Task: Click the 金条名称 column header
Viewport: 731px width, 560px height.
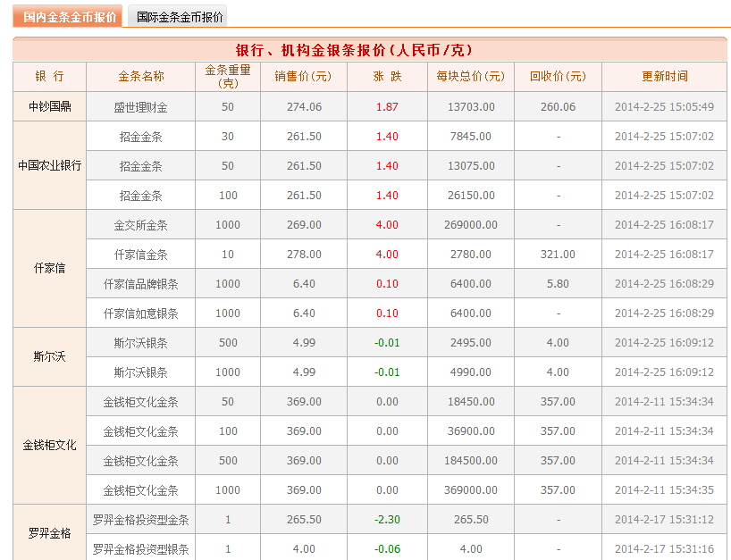Action: pos(141,77)
